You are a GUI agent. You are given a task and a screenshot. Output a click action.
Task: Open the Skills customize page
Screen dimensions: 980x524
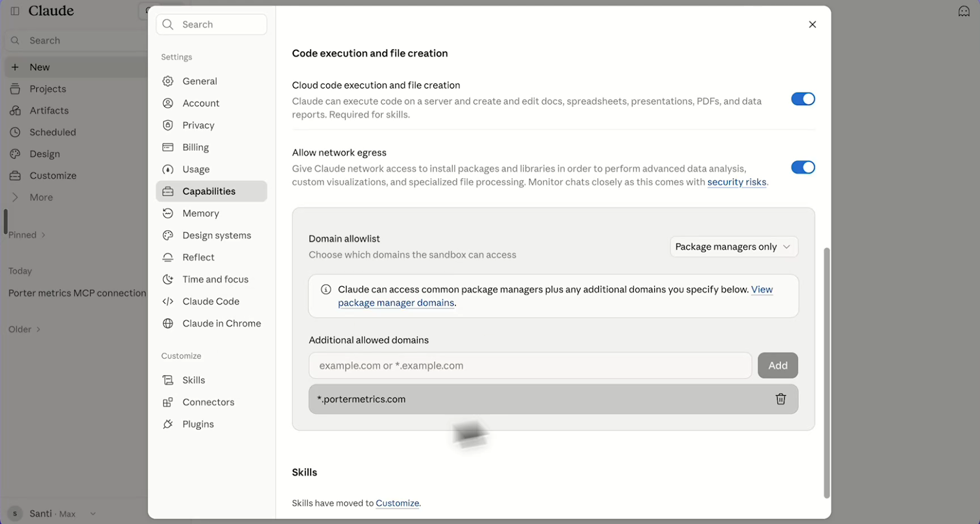(212, 380)
